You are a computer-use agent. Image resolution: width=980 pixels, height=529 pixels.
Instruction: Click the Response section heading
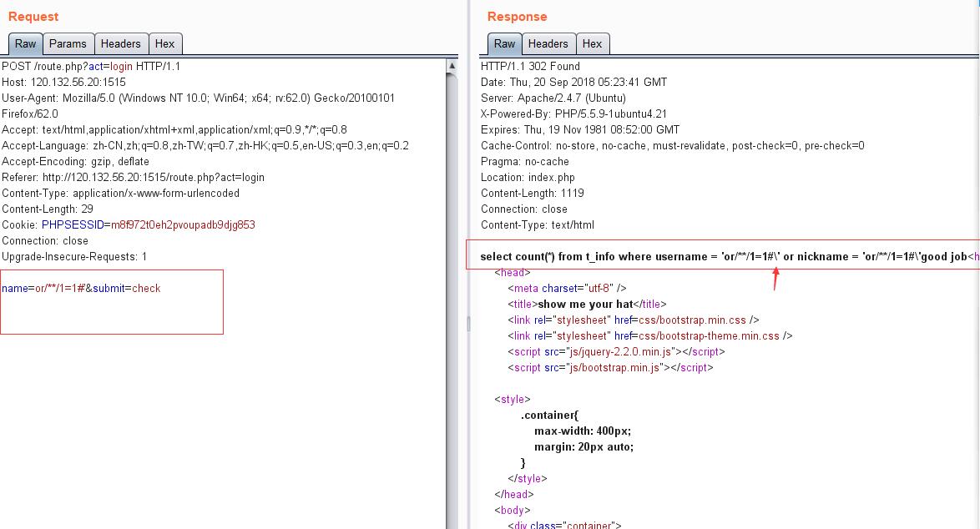[x=517, y=17]
